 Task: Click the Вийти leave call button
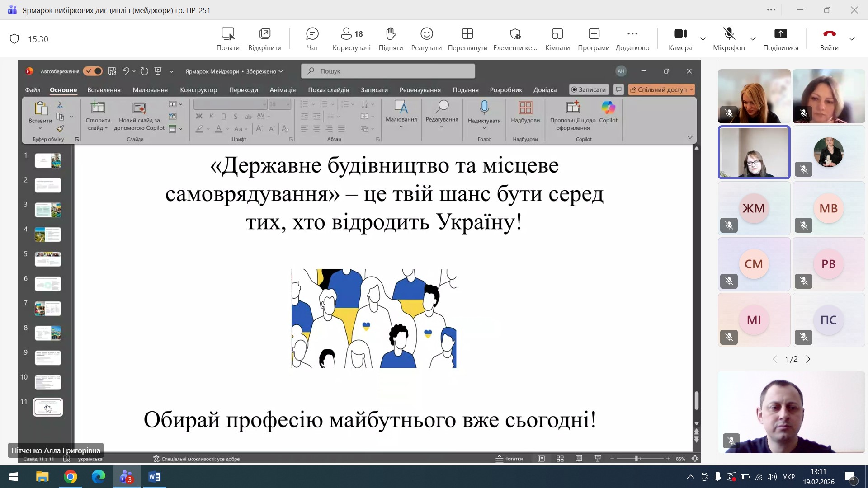(x=829, y=39)
